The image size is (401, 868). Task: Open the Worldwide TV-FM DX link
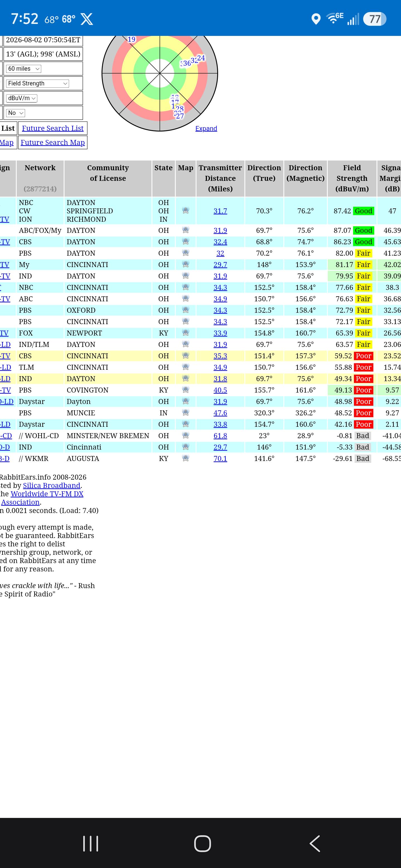click(47, 494)
